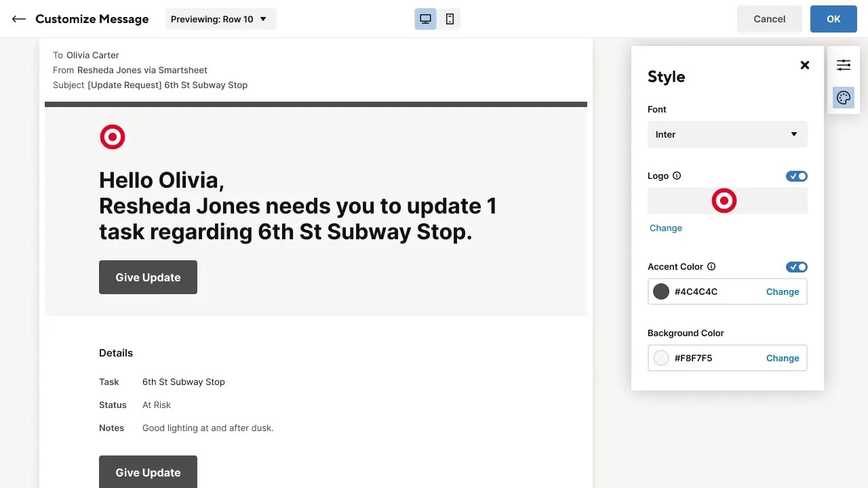Click the light #F8F7F5 background swatch
The height and width of the screenshot is (488, 868).
(x=661, y=358)
